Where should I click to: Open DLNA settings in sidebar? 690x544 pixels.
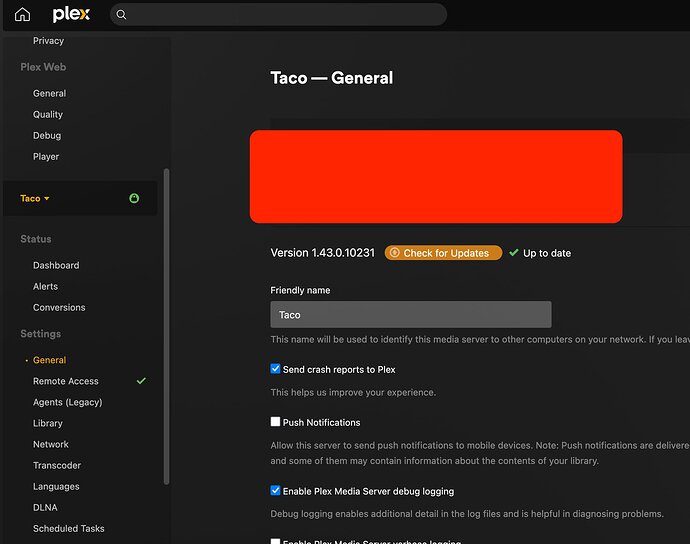tap(45, 508)
